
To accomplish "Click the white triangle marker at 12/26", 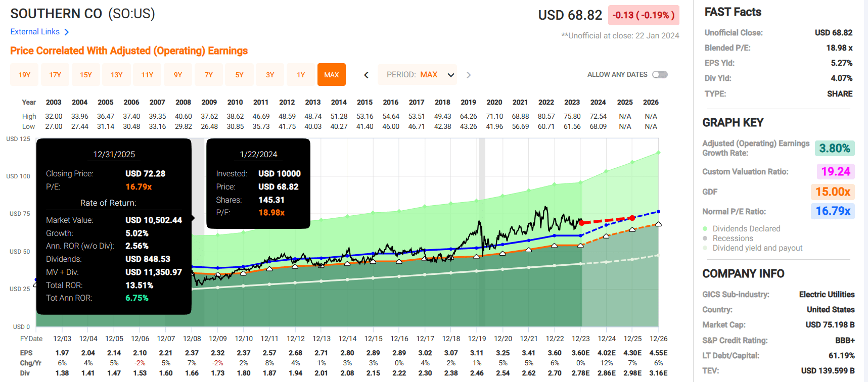I will (x=658, y=224).
